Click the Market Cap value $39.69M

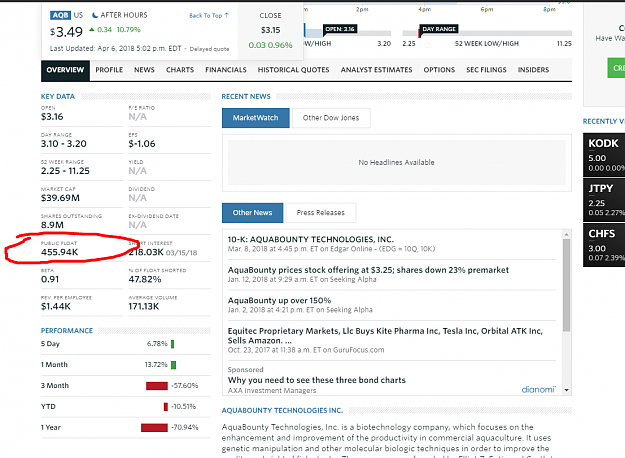(x=60, y=198)
